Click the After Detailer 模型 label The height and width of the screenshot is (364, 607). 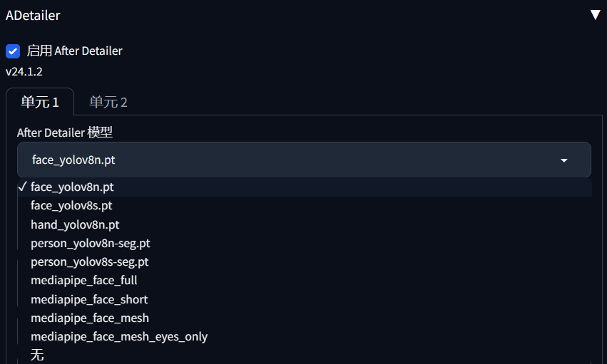click(x=65, y=132)
